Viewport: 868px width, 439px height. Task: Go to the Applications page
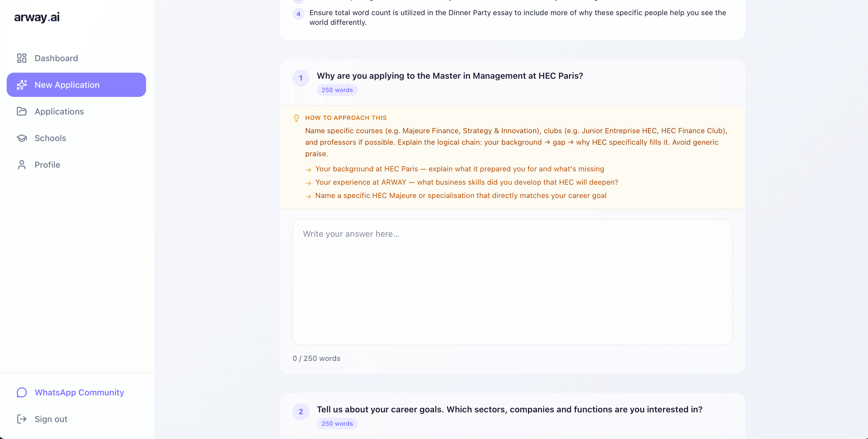pyautogui.click(x=59, y=111)
